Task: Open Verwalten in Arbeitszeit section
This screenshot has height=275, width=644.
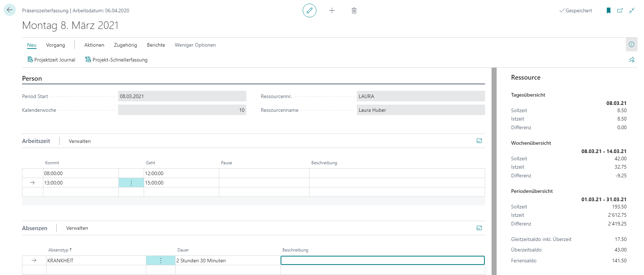Action: [x=80, y=141]
